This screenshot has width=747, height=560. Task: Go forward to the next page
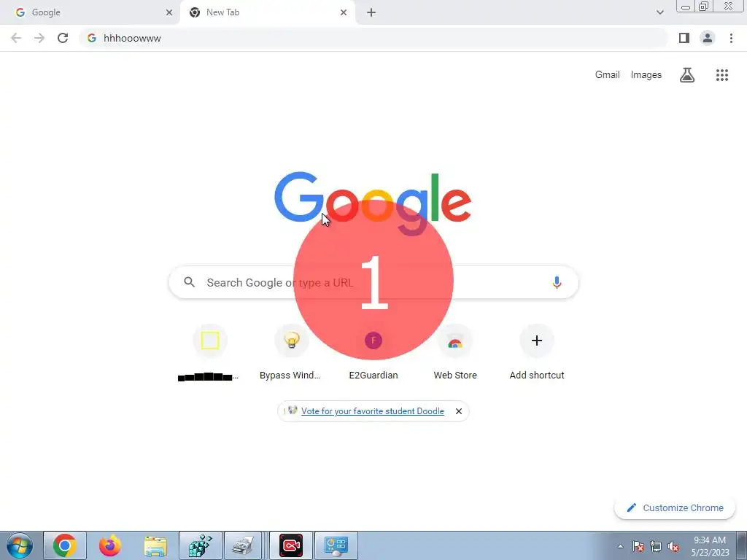pyautogui.click(x=39, y=38)
